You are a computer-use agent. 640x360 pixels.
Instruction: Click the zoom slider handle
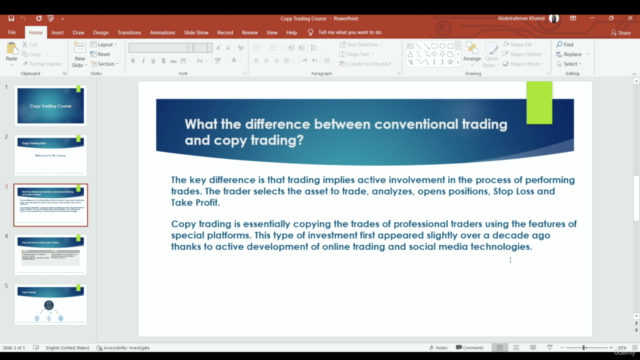pyautogui.click(x=584, y=348)
